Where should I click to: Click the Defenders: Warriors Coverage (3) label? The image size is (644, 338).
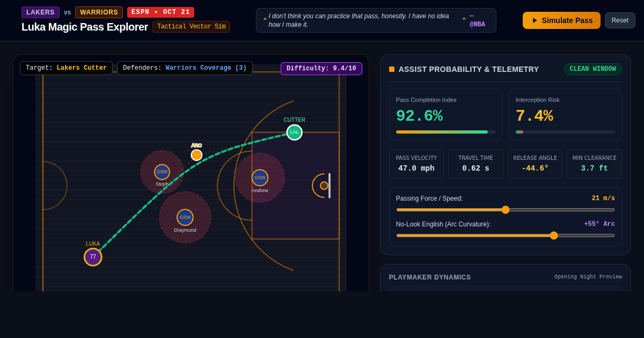tap(185, 68)
